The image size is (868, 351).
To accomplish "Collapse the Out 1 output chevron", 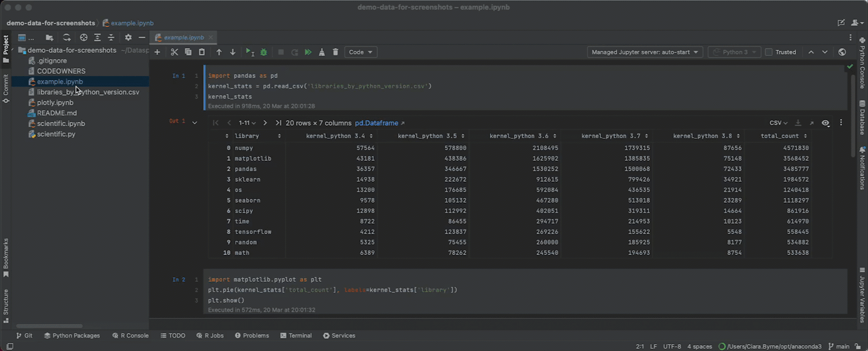I will [194, 123].
